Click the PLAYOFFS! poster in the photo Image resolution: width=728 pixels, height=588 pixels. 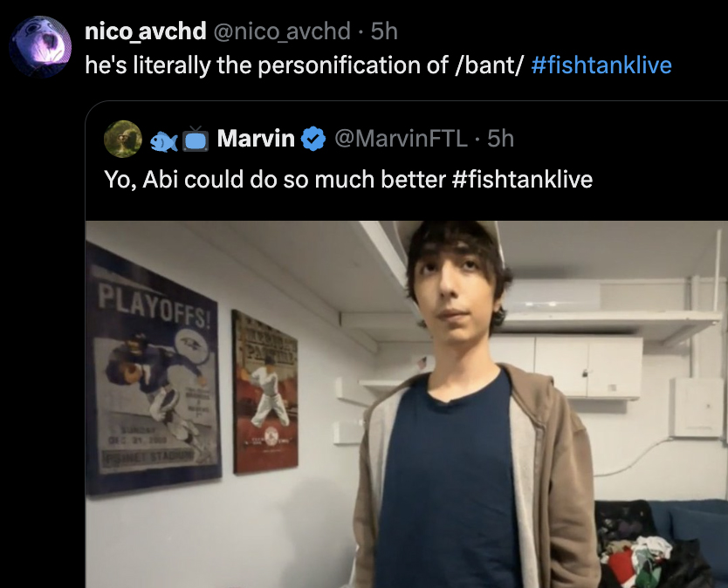154,369
